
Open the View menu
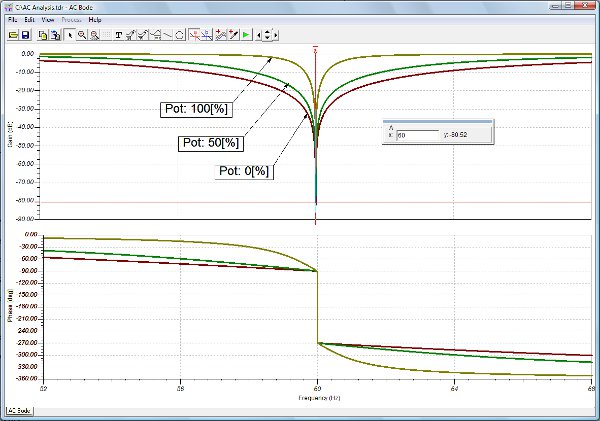[48, 19]
